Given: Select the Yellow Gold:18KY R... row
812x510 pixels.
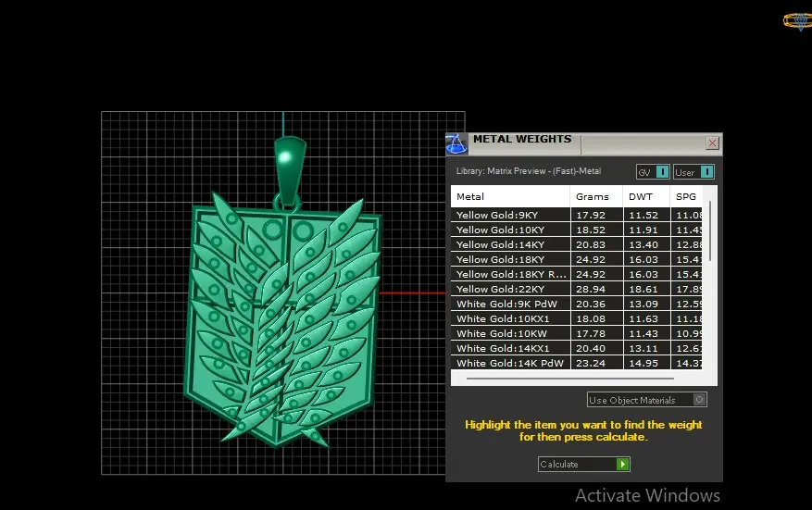Looking at the screenshot, I should click(x=577, y=274).
